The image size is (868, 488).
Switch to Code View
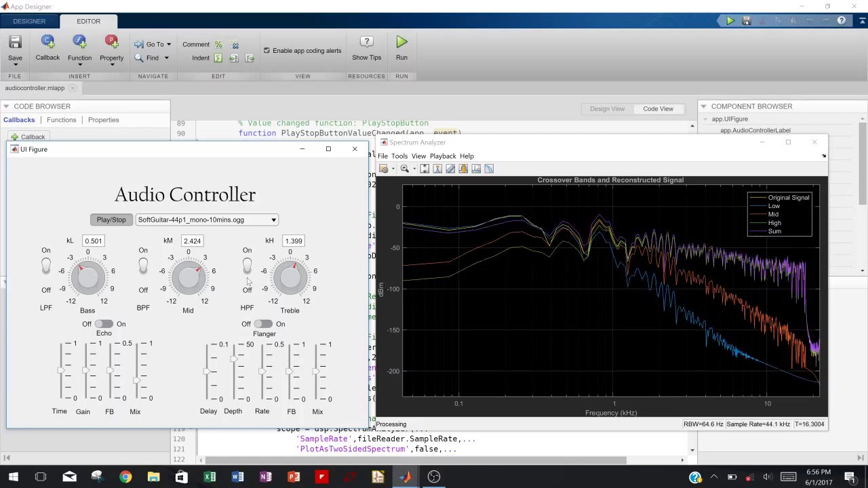(658, 108)
